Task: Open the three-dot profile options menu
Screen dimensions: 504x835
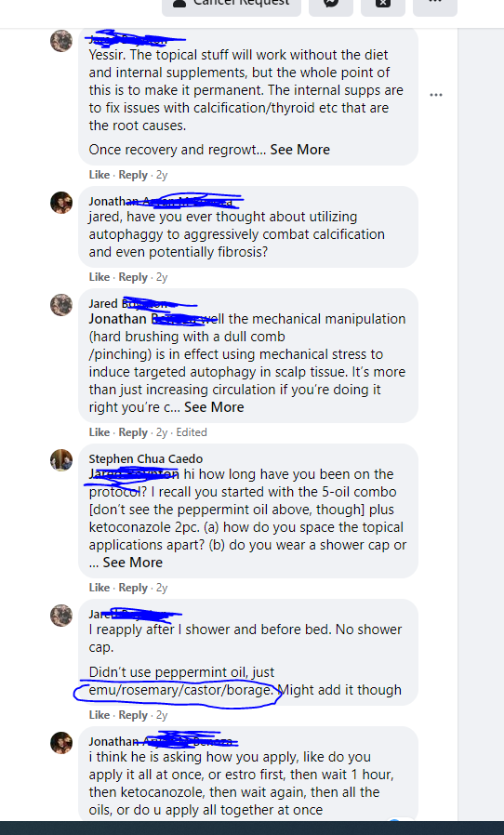Action: pyautogui.click(x=435, y=6)
